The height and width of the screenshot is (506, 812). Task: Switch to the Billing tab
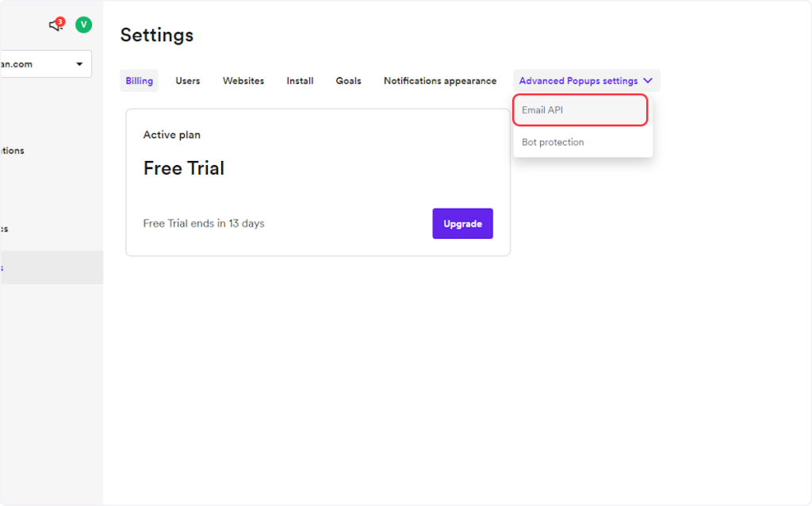[139, 81]
